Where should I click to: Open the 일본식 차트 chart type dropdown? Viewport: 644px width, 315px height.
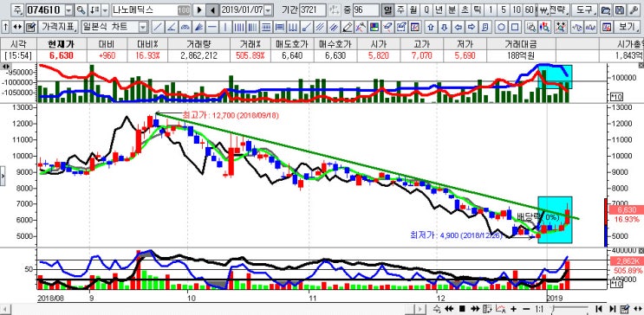(x=143, y=28)
